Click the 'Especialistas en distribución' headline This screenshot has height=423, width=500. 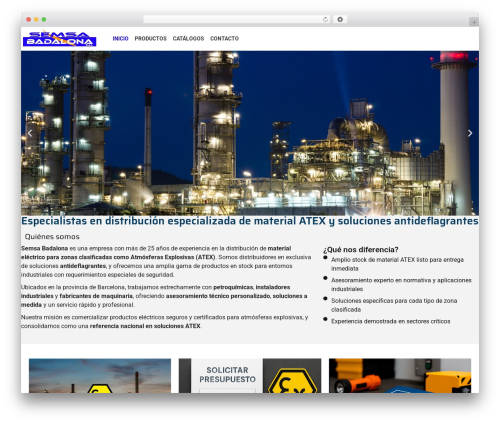pyautogui.click(x=250, y=221)
